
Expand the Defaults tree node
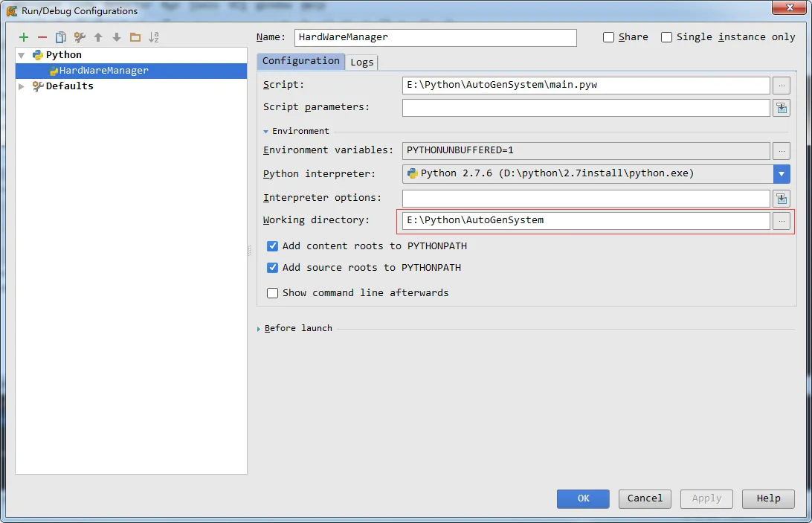click(22, 86)
